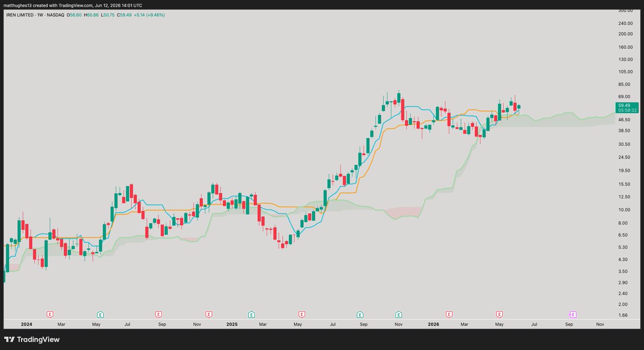This screenshot has width=644, height=350.
Task: Click green earnings marker above Sep 2025
Action: tap(360, 314)
